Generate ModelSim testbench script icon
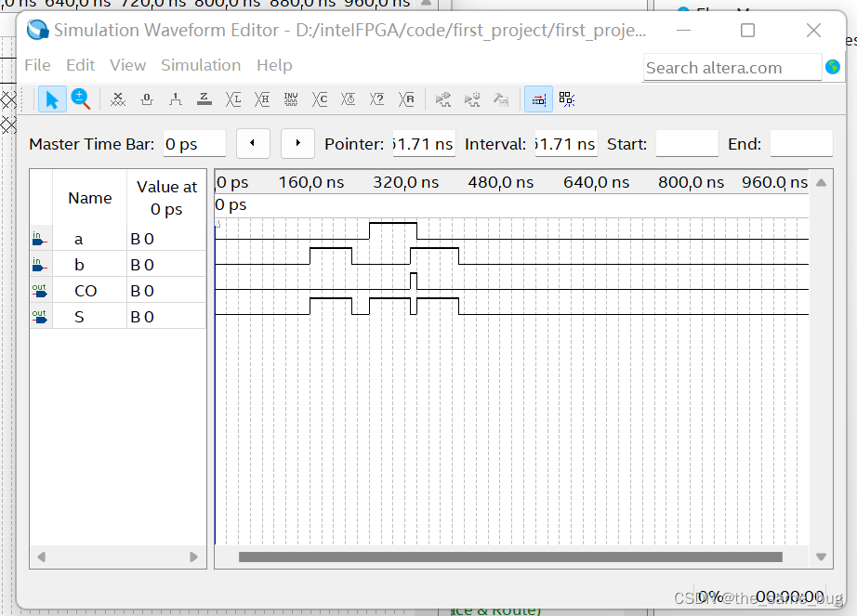Image resolution: width=857 pixels, height=616 pixels. point(501,99)
